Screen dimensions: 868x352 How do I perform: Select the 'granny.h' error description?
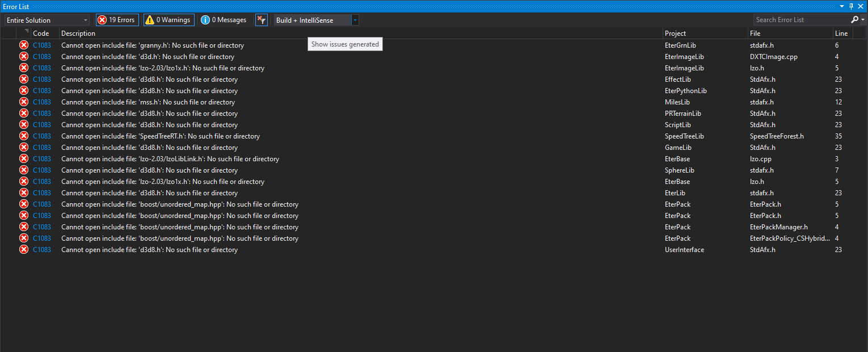point(153,45)
